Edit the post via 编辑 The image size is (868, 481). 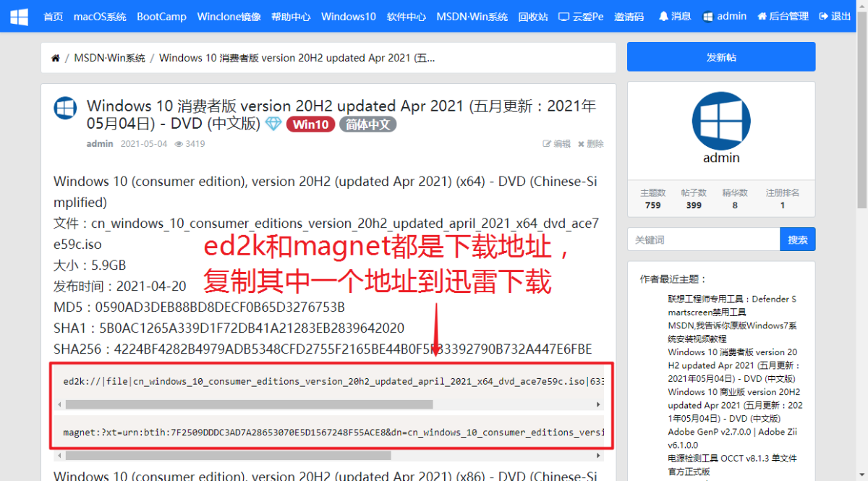[x=557, y=144]
